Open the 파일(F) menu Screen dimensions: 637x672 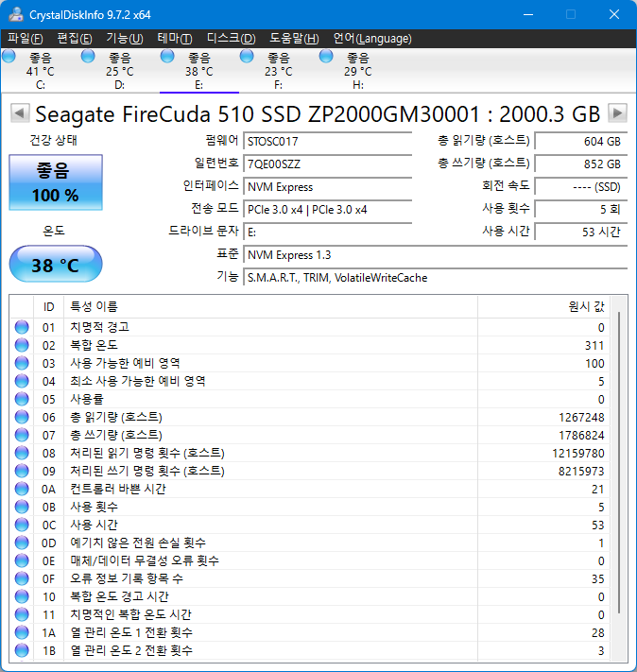click(26, 39)
